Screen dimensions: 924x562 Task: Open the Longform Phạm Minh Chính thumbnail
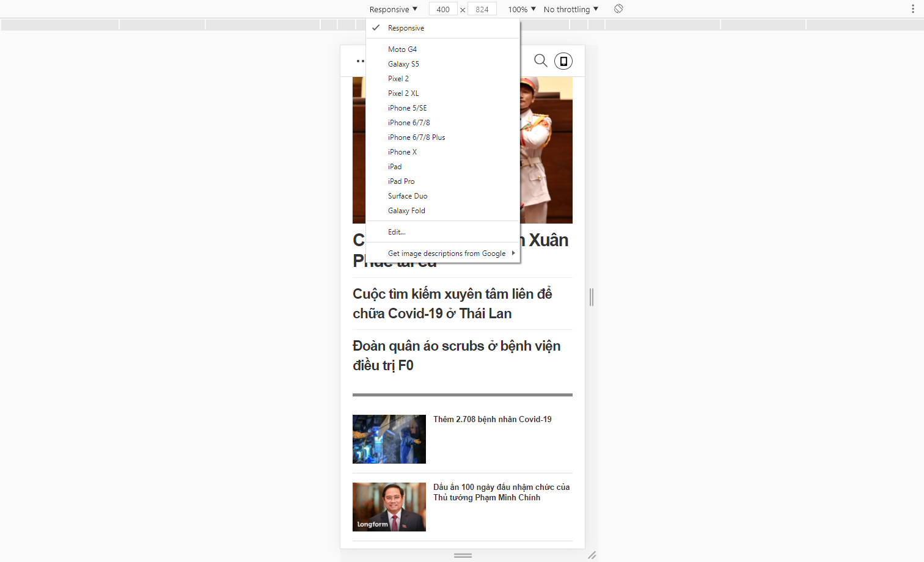tap(389, 506)
